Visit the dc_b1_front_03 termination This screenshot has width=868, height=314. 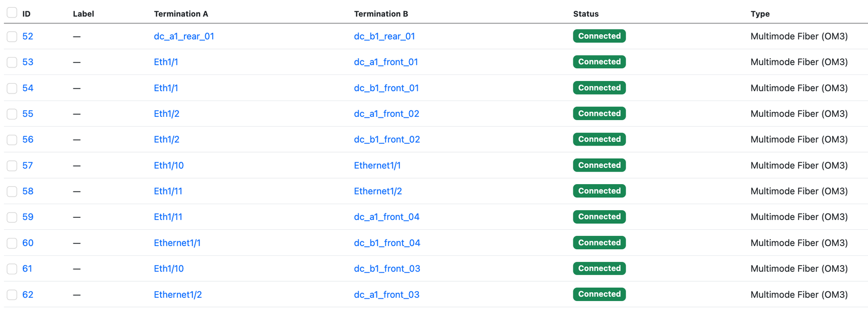click(387, 268)
